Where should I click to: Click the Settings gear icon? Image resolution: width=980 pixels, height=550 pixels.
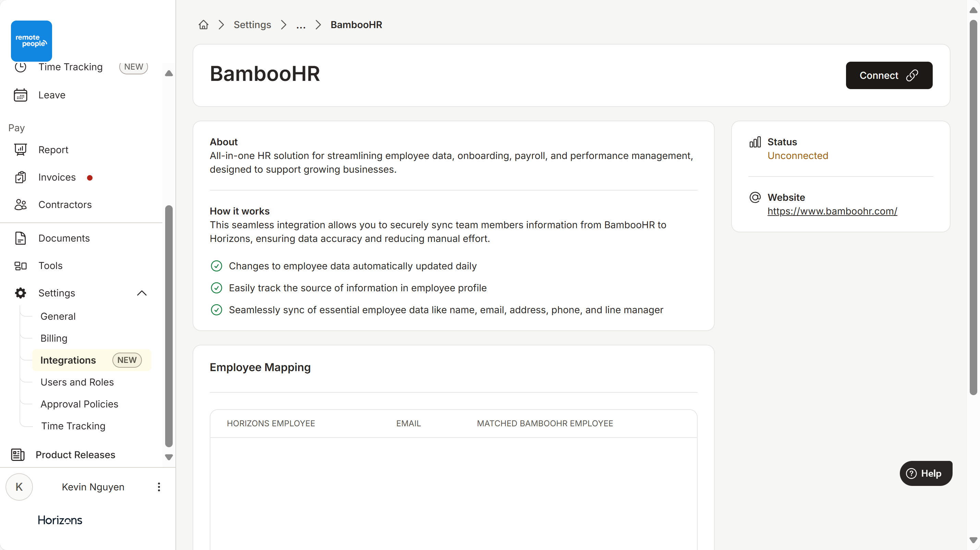(21, 293)
